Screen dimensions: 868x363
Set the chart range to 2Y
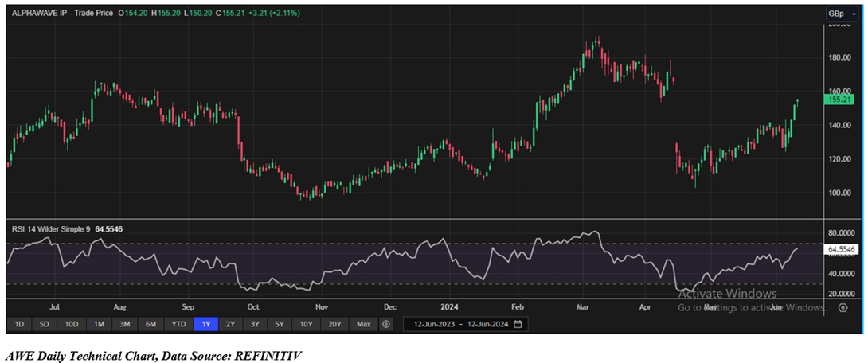tap(230, 324)
